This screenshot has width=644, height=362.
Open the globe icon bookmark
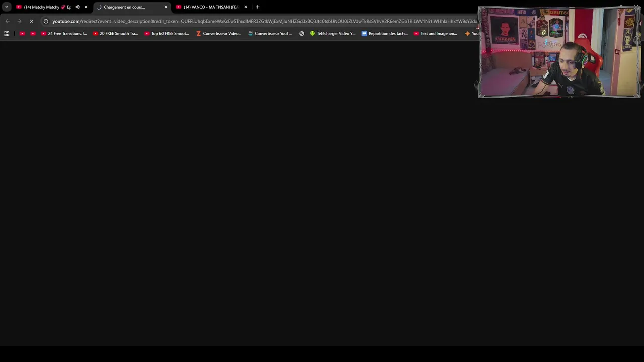pos(302,34)
